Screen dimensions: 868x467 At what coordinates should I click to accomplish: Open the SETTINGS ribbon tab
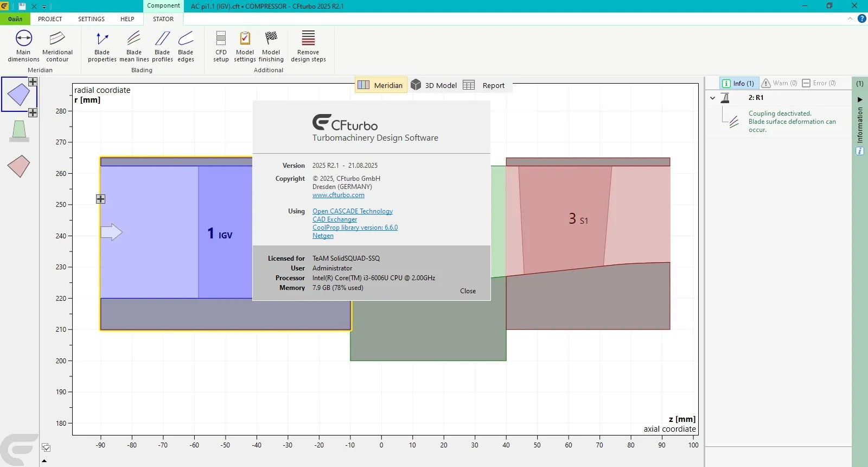point(91,19)
